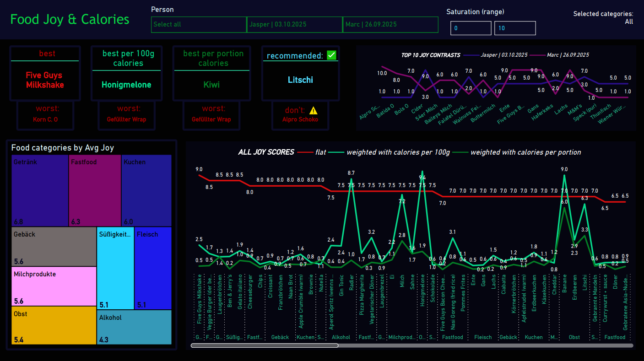Image resolution: width=644 pixels, height=361 pixels.
Task: Click the Alkohol category tile
Action: pos(134,327)
